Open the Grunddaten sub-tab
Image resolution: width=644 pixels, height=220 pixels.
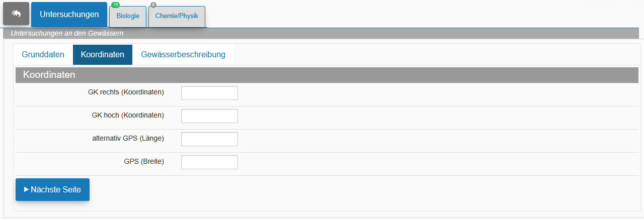(43, 55)
